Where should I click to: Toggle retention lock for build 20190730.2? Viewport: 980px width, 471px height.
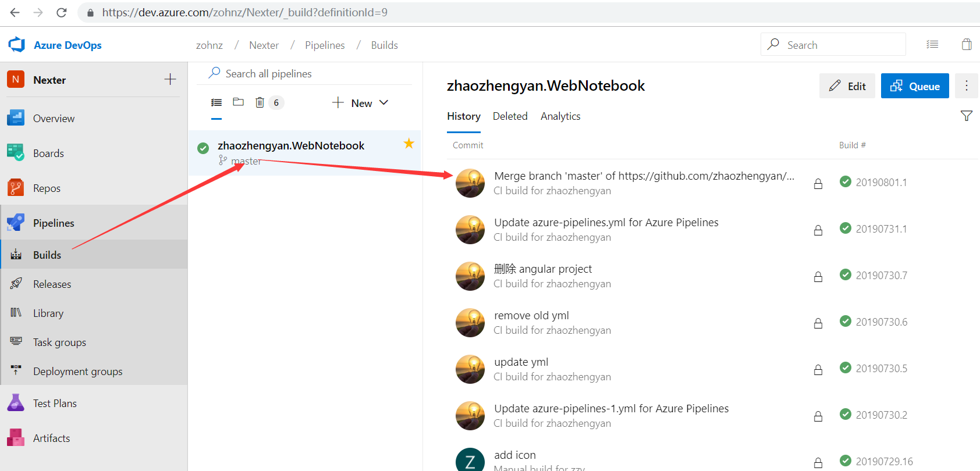point(818,416)
